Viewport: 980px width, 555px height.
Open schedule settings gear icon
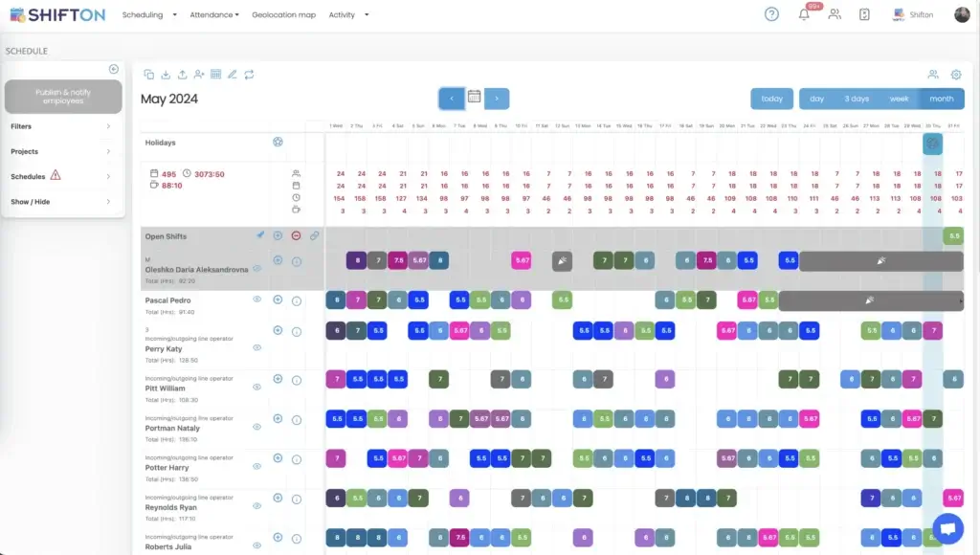pos(955,75)
